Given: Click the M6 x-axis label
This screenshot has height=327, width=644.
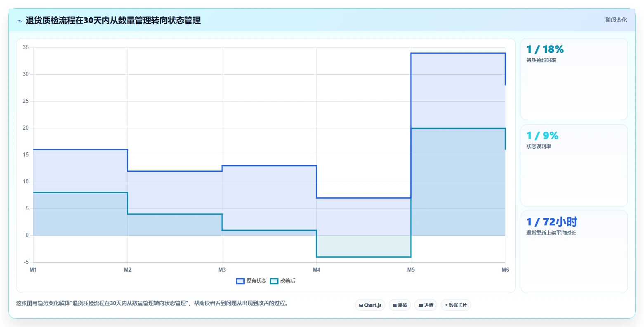Looking at the screenshot, I should coord(505,270).
